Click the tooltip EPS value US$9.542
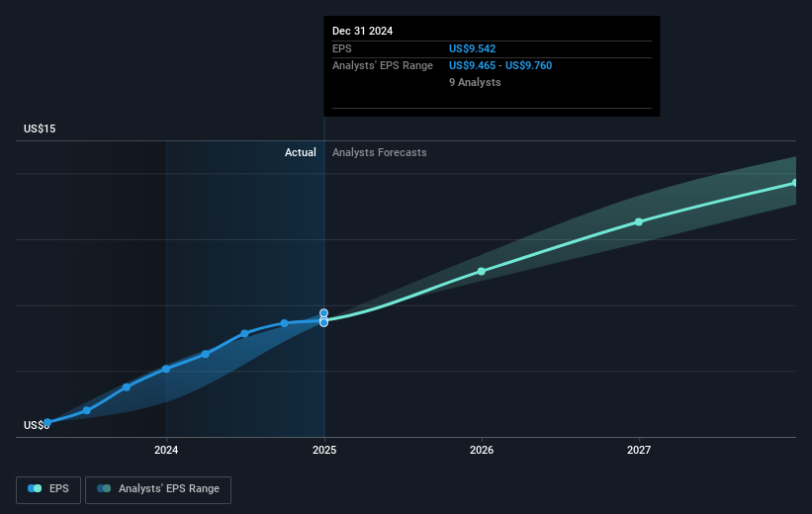 click(473, 48)
